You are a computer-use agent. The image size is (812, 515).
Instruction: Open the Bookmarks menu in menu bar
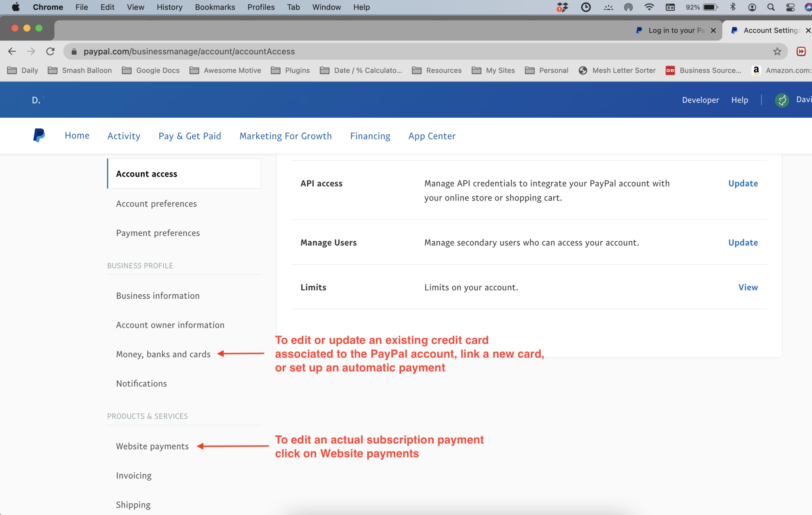coord(215,7)
